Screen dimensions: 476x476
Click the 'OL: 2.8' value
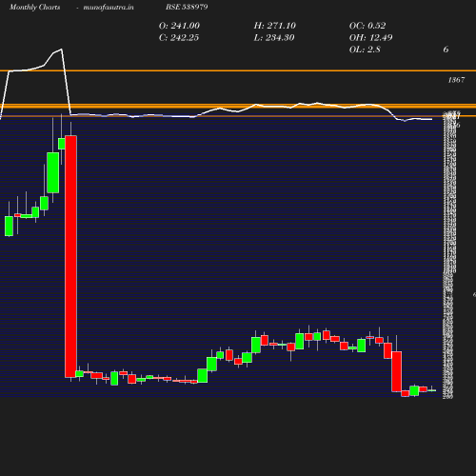(x=365, y=50)
